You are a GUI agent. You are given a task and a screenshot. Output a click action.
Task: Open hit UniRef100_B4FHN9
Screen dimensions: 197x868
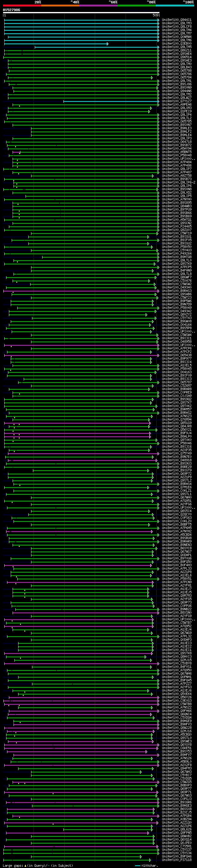pyautogui.click(x=176, y=271)
